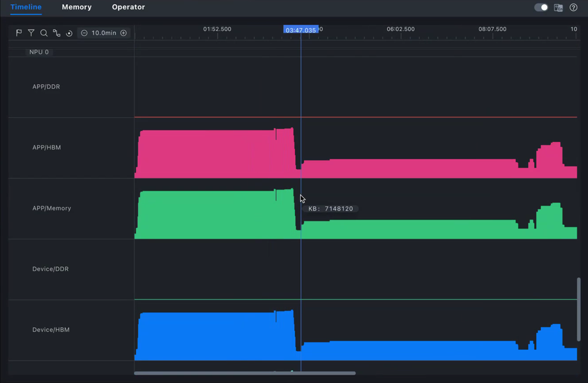This screenshot has width=588, height=383.
Task: Open the Operator tab
Action: (128, 7)
